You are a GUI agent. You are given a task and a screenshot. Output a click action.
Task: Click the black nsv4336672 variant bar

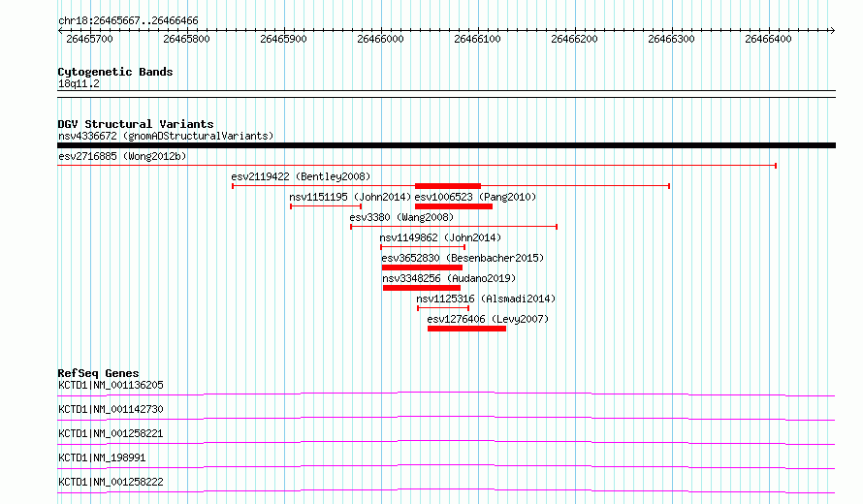coord(446,145)
